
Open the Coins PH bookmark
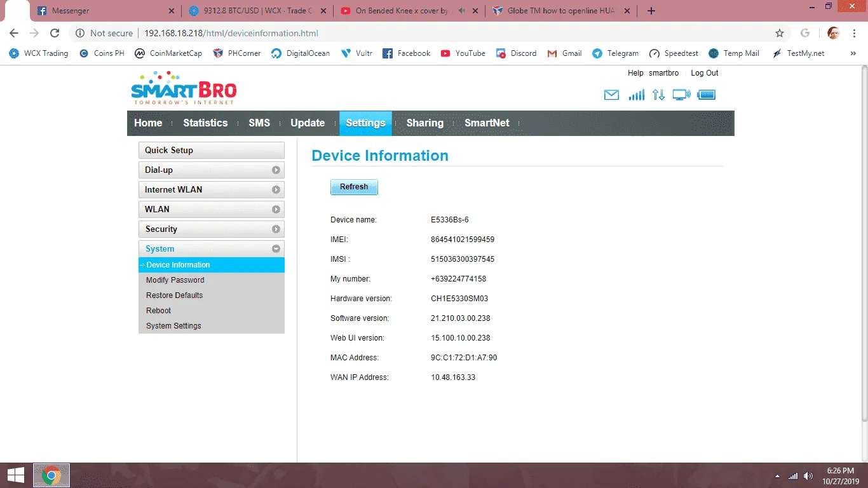[102, 53]
